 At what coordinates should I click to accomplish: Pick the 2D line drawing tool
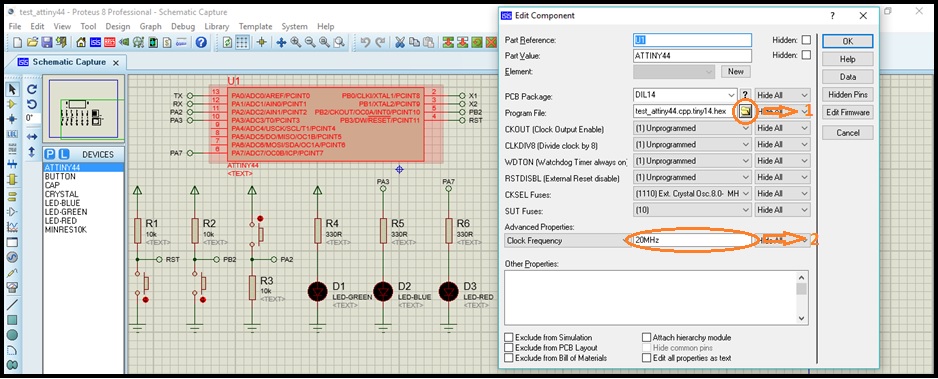12,304
